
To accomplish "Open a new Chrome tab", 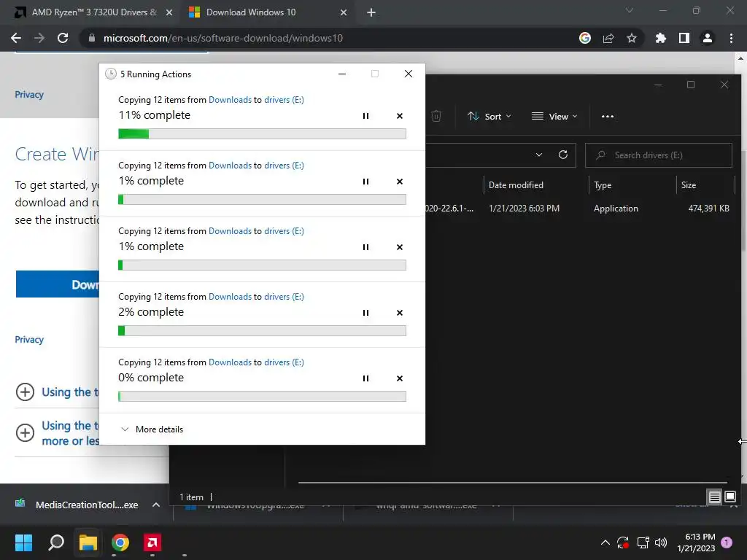I will point(371,13).
